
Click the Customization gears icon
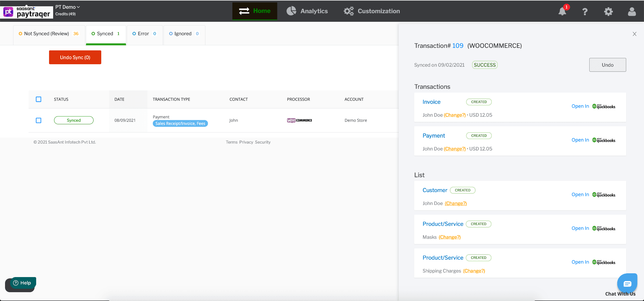pos(348,11)
